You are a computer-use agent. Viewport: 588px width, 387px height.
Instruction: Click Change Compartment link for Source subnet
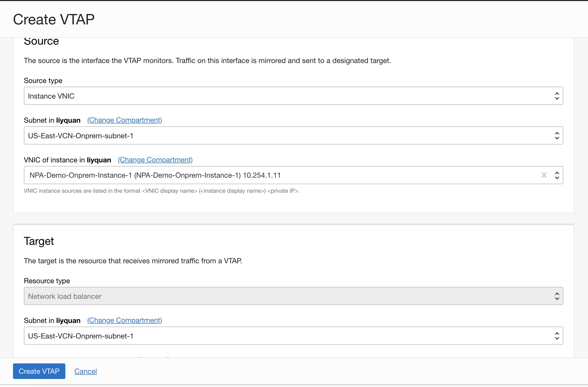[x=125, y=120]
